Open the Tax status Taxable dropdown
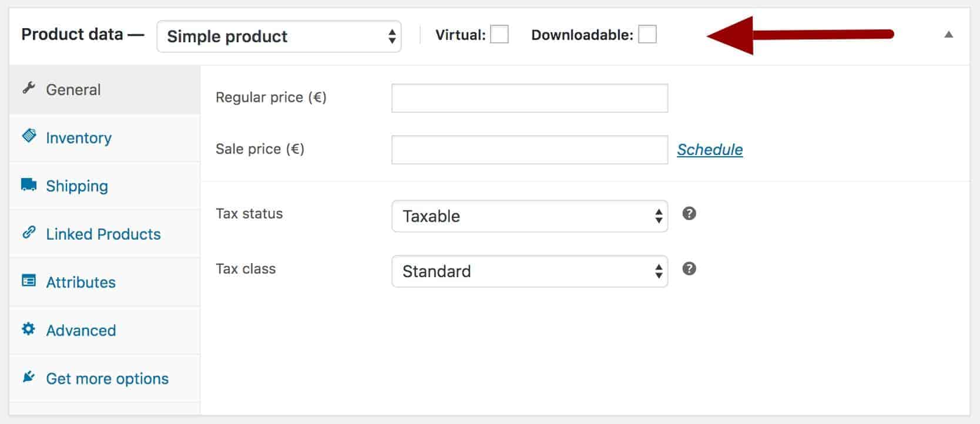Image resolution: width=980 pixels, height=424 pixels. [529, 216]
